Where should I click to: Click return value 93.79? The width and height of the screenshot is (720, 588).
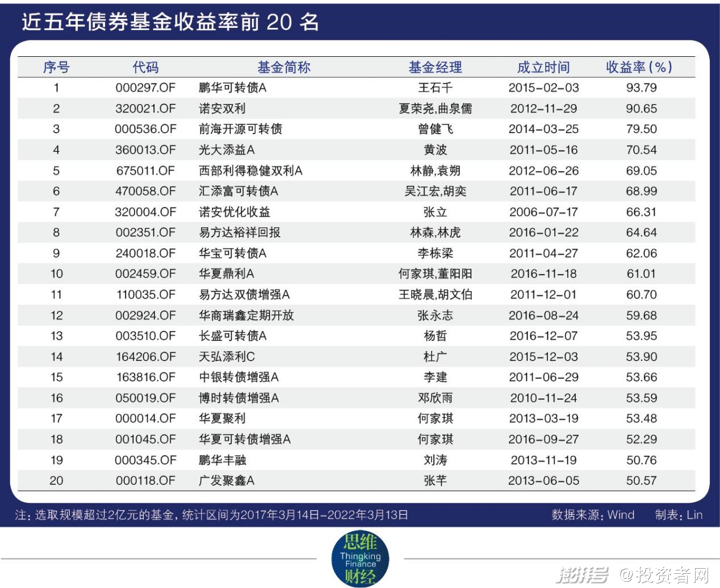[x=642, y=87]
